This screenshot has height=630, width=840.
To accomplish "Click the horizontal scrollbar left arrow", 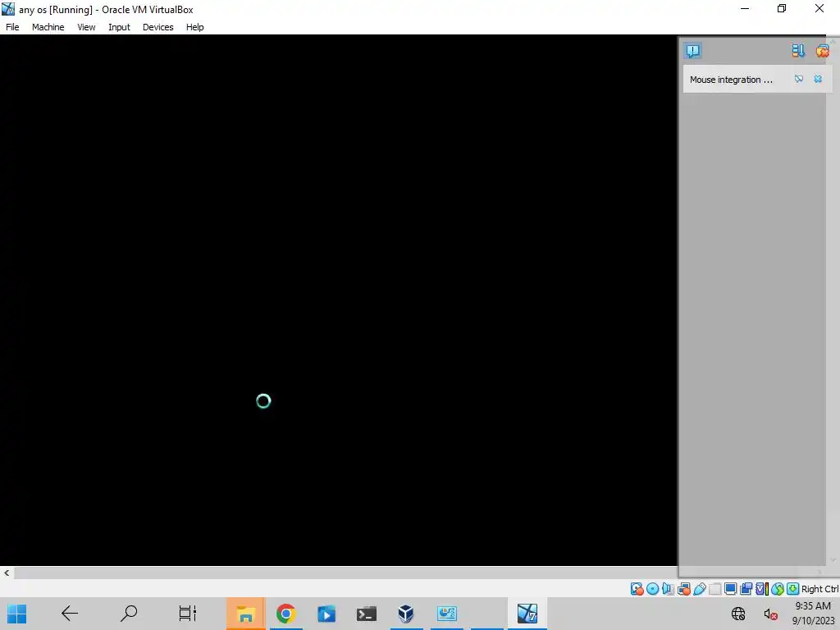I will pos(7,573).
